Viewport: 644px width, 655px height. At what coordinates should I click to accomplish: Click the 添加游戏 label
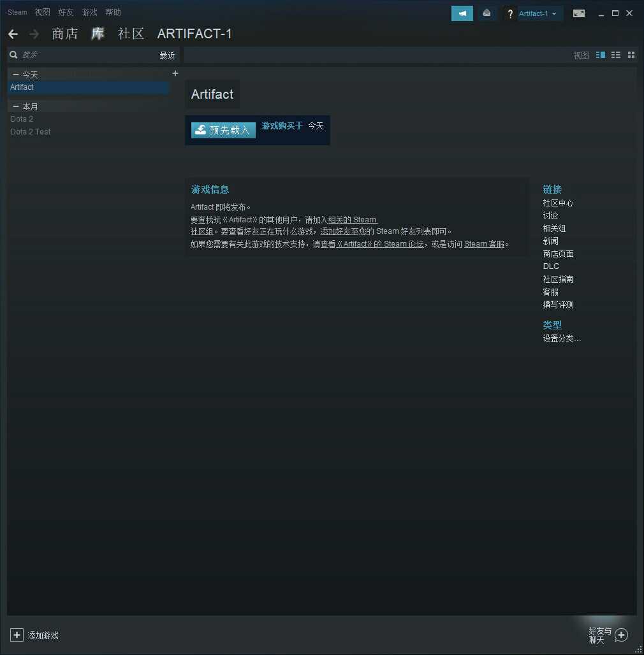click(43, 635)
